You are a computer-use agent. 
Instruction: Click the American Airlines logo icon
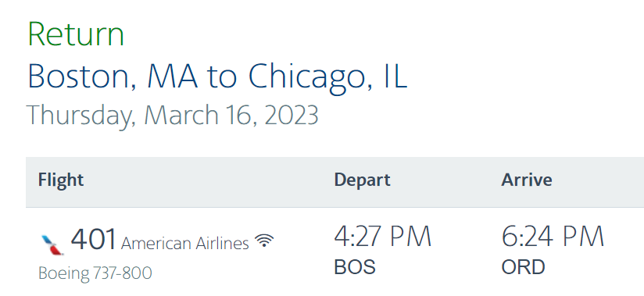pos(52,244)
